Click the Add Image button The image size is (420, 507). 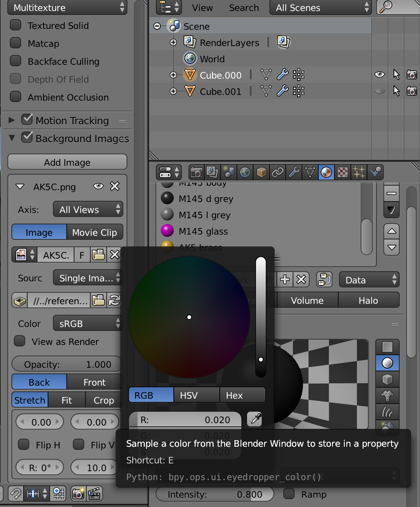(x=67, y=162)
